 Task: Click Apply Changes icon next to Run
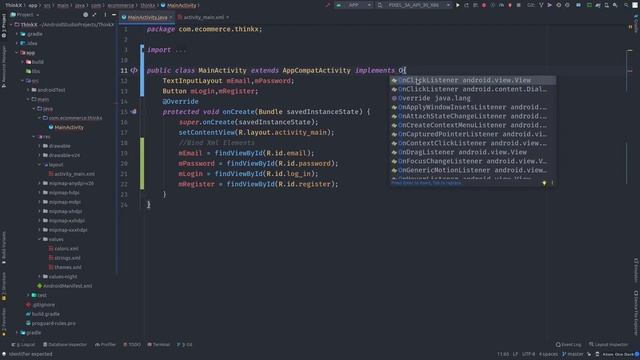tap(467, 5)
